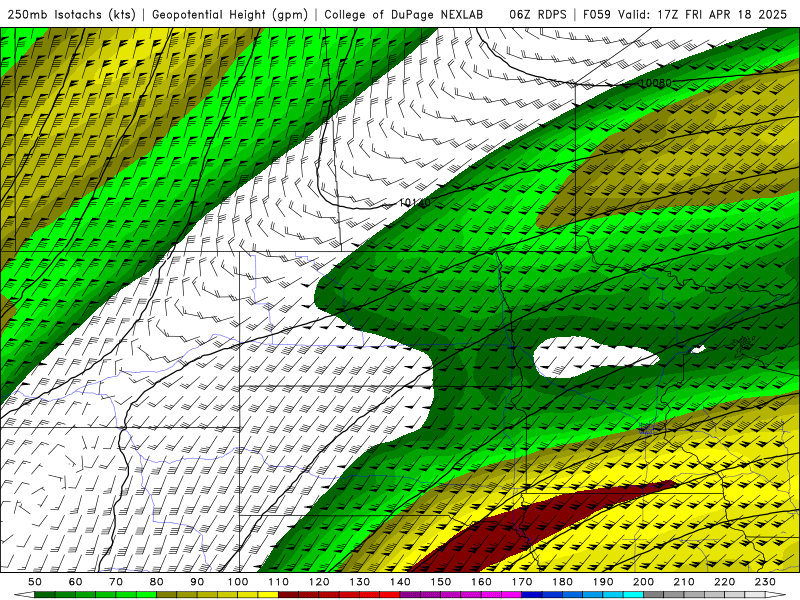Click the 210 value on the color scale

click(684, 582)
